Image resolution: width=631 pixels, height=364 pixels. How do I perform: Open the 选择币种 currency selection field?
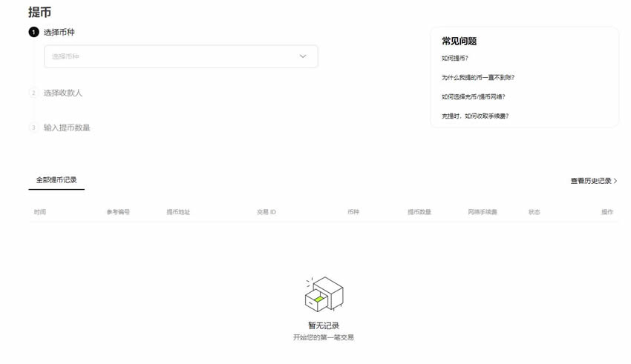pyautogui.click(x=171, y=56)
